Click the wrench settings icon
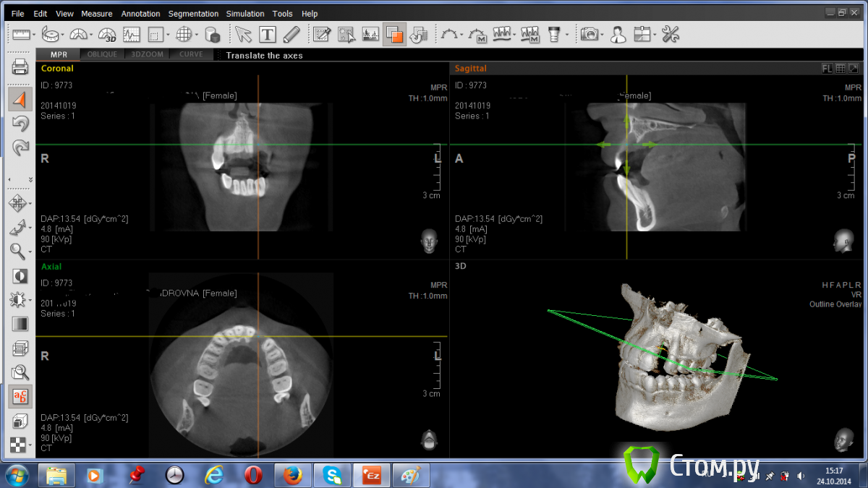The height and width of the screenshot is (488, 868). [671, 34]
